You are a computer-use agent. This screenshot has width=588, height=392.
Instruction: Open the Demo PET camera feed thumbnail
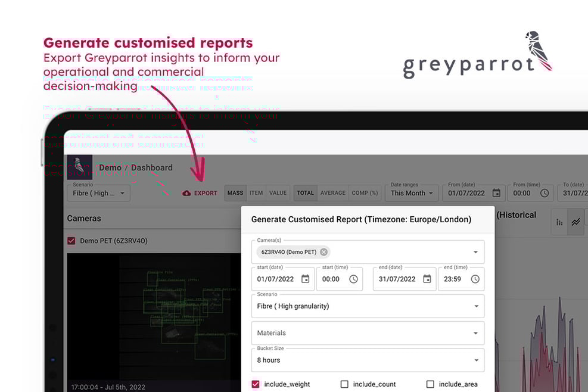coord(154,323)
